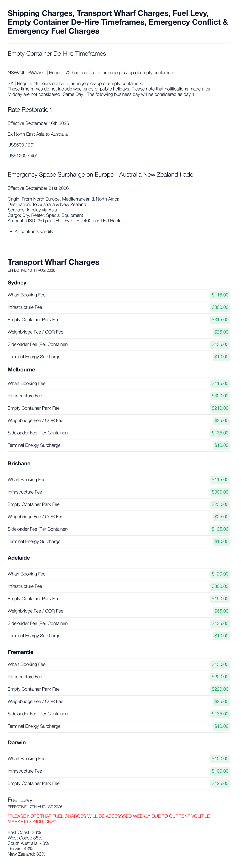The height and width of the screenshot is (868, 247).
Task: Click Fremantle Infrastructure Fee $200.00 badge
Action: coord(220,677)
